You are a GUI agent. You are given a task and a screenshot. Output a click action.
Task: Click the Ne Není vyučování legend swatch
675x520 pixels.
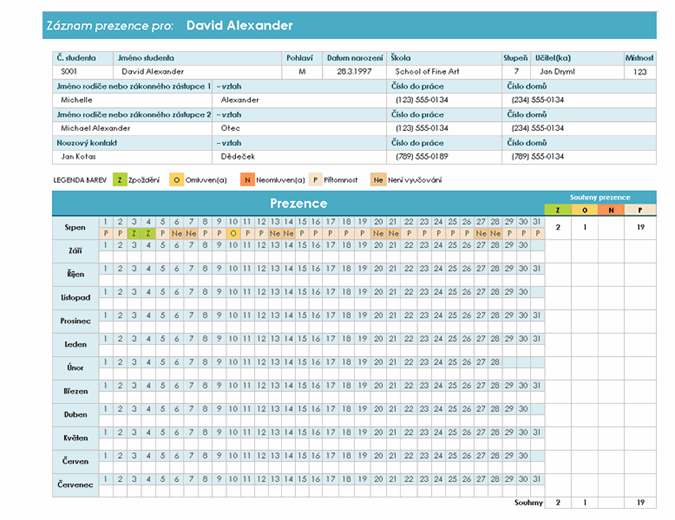pyautogui.click(x=378, y=180)
